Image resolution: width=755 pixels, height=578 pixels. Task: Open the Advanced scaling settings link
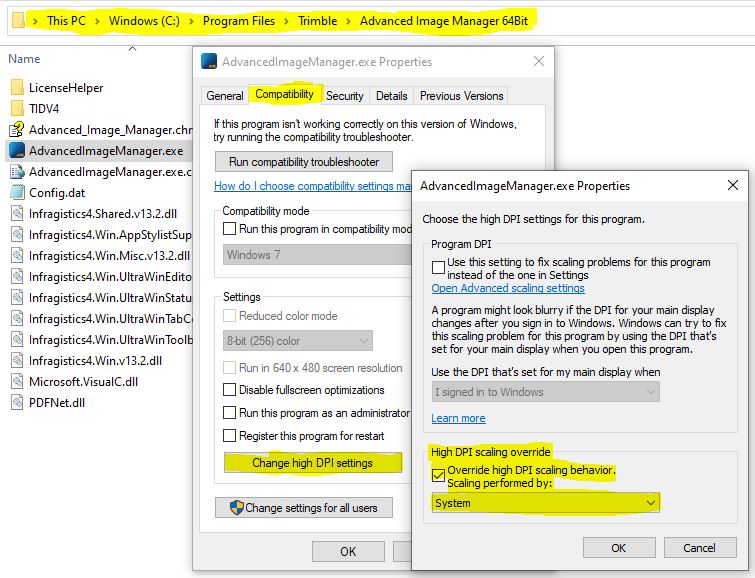pos(508,288)
